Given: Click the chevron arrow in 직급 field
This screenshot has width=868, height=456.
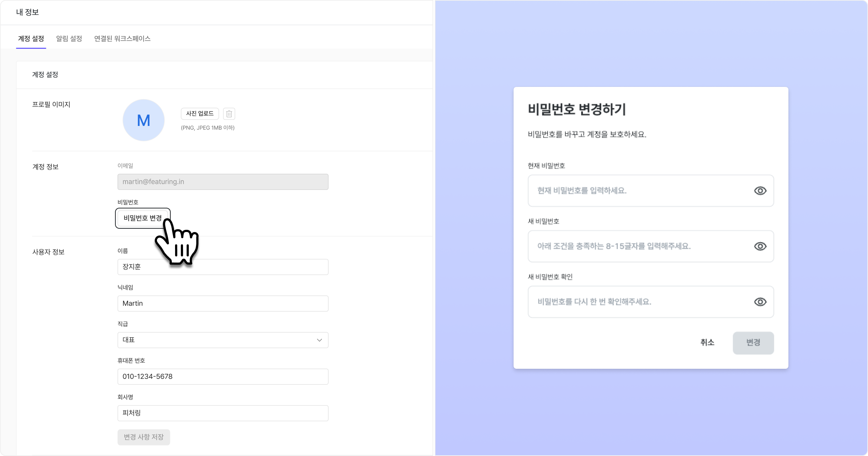Looking at the screenshot, I should pyautogui.click(x=319, y=340).
